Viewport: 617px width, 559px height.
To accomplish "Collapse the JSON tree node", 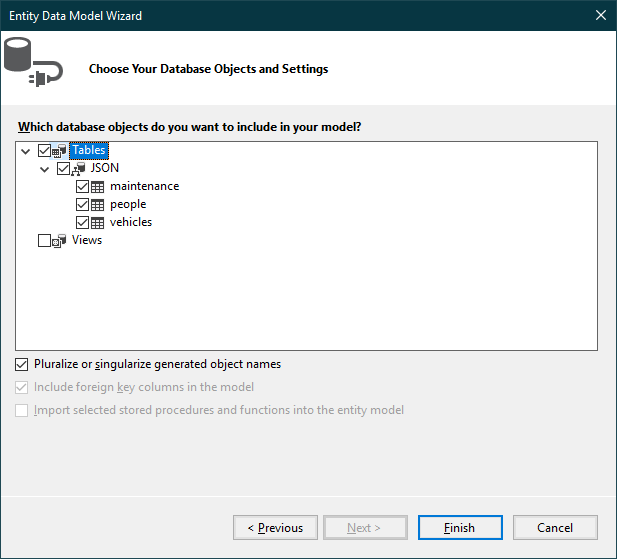I will pos(45,169).
